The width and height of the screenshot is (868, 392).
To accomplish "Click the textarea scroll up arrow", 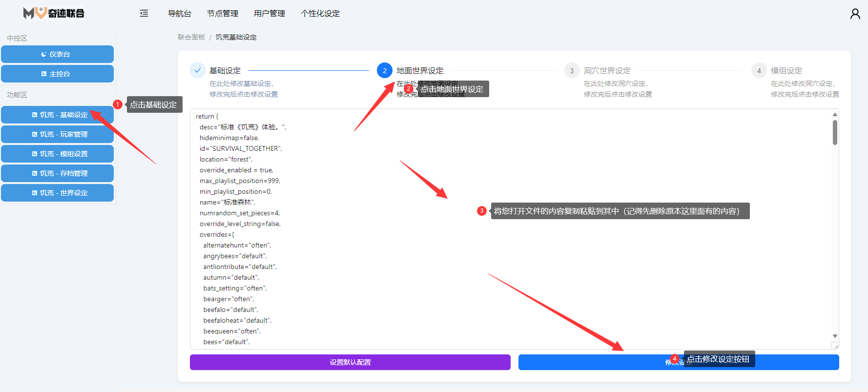I will [835, 114].
